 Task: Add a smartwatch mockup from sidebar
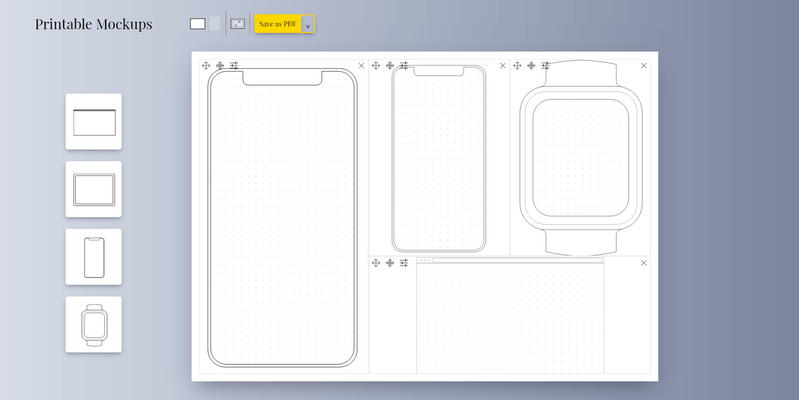coord(94,324)
